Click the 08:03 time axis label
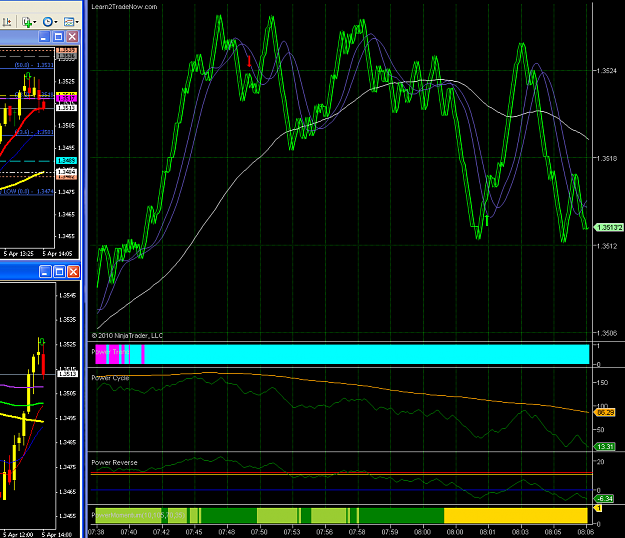 coord(520,532)
